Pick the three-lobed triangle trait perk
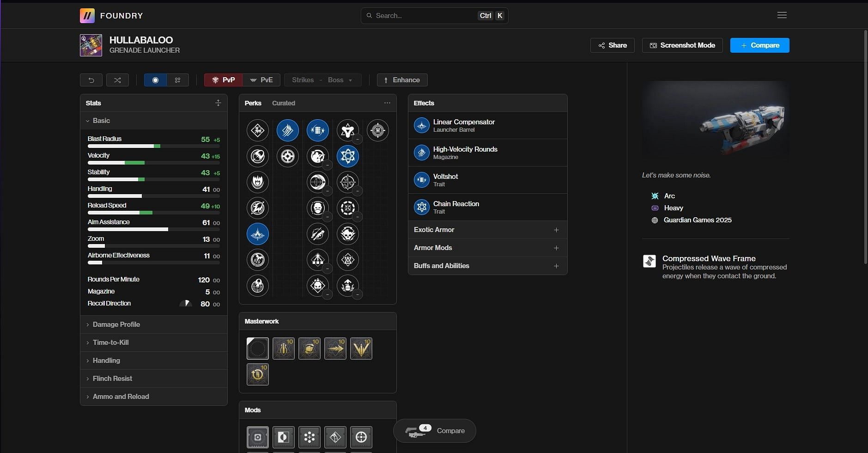Viewport: 868px width, 453px height. tap(347, 130)
